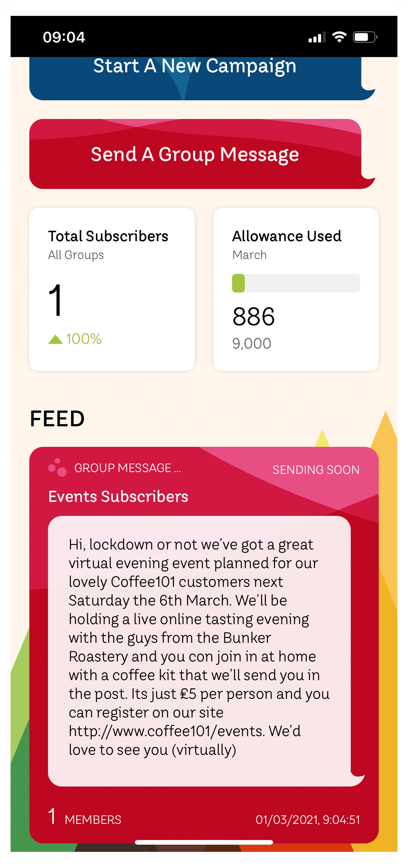Tap the battery indicator icon

(x=365, y=37)
